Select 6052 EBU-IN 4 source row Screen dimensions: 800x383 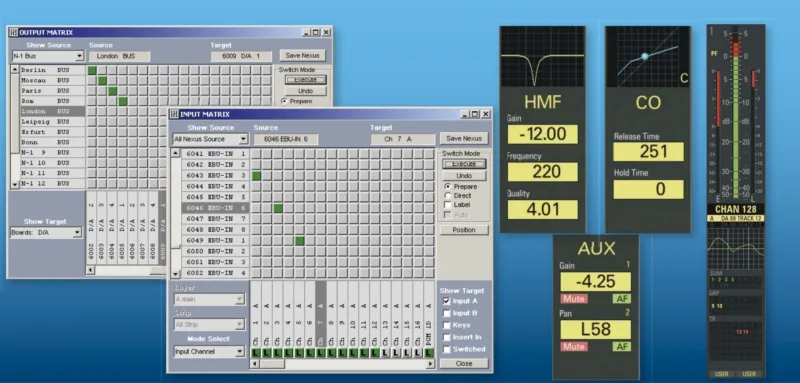[215, 273]
